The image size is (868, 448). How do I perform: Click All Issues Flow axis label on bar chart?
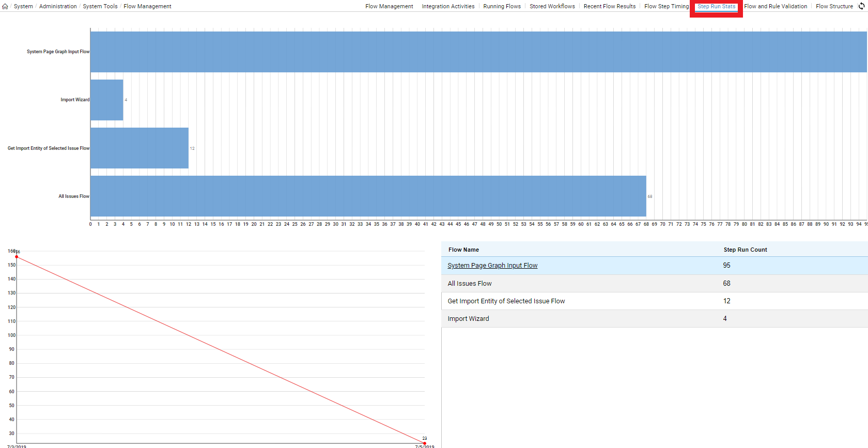(x=74, y=196)
